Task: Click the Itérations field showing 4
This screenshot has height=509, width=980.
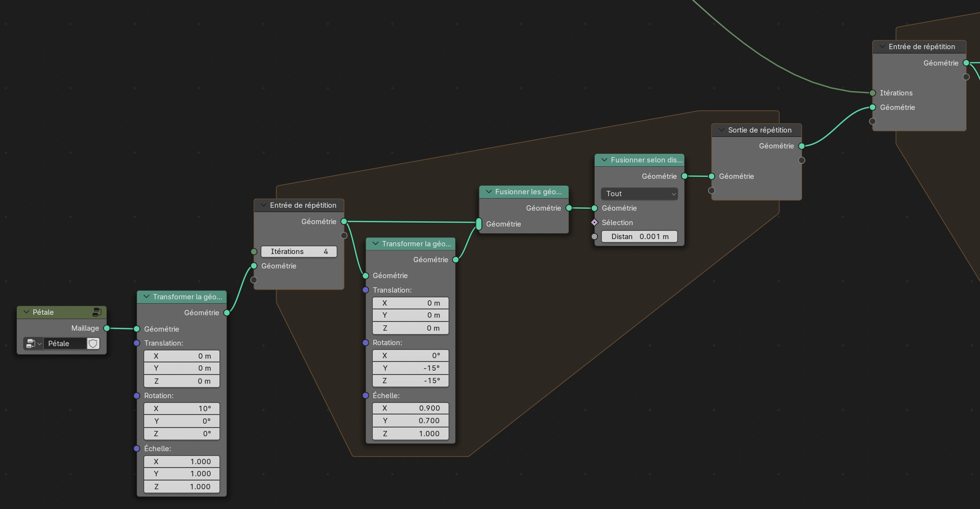Action: point(299,252)
